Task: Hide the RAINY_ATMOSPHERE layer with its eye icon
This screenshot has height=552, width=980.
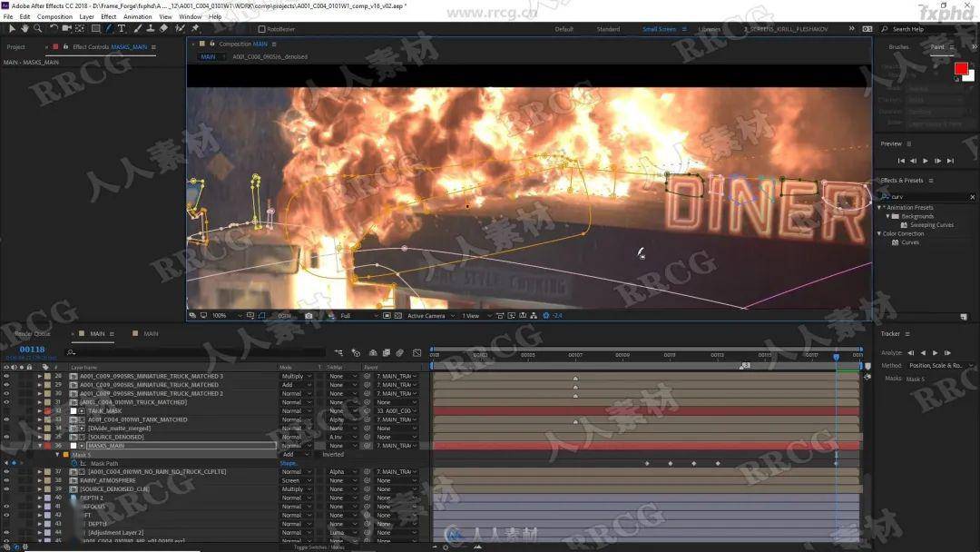Action: pos(6,480)
